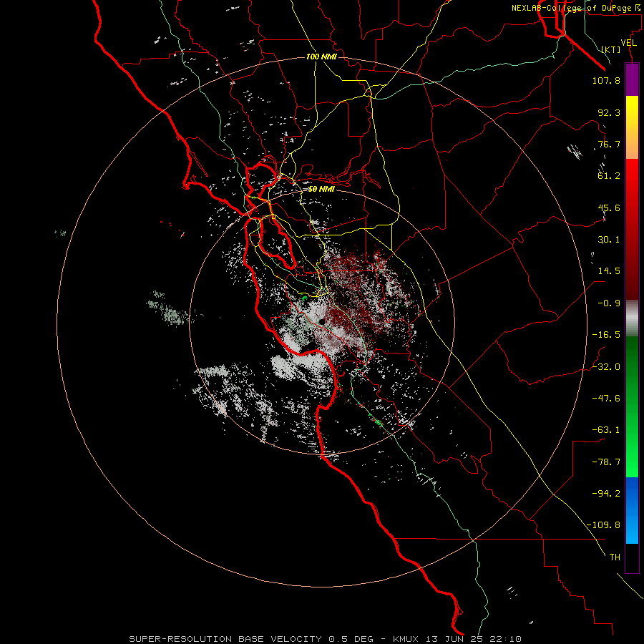Click the -16.5 legend value
Viewport: 644px width, 644px height.
point(606,335)
